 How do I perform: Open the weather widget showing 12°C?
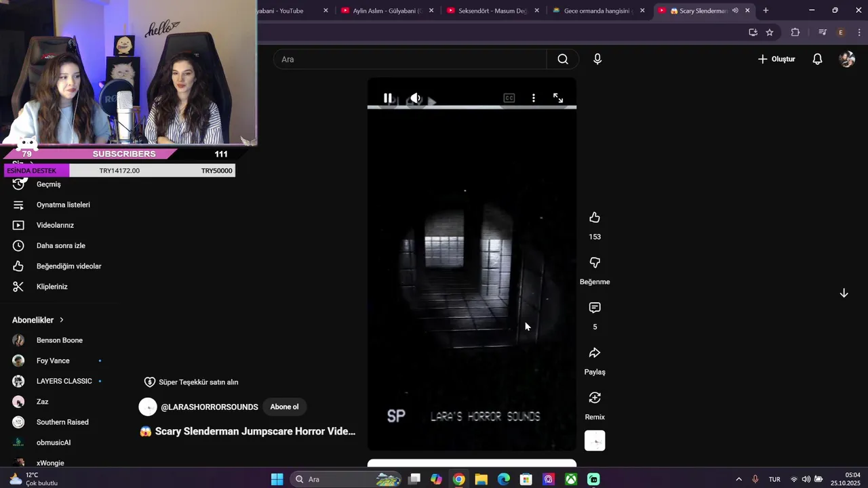click(x=34, y=479)
